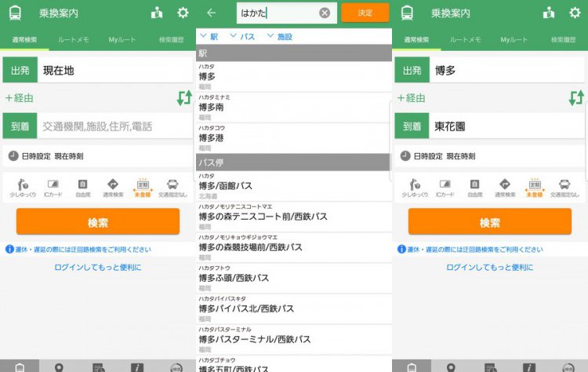
Task: Open settings gear in right screen header
Action: pyautogui.click(x=575, y=13)
